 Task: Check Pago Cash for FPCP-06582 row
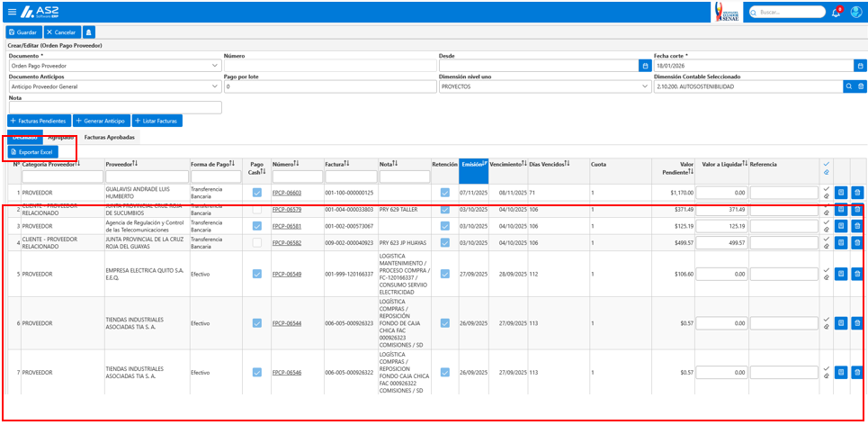tap(257, 243)
